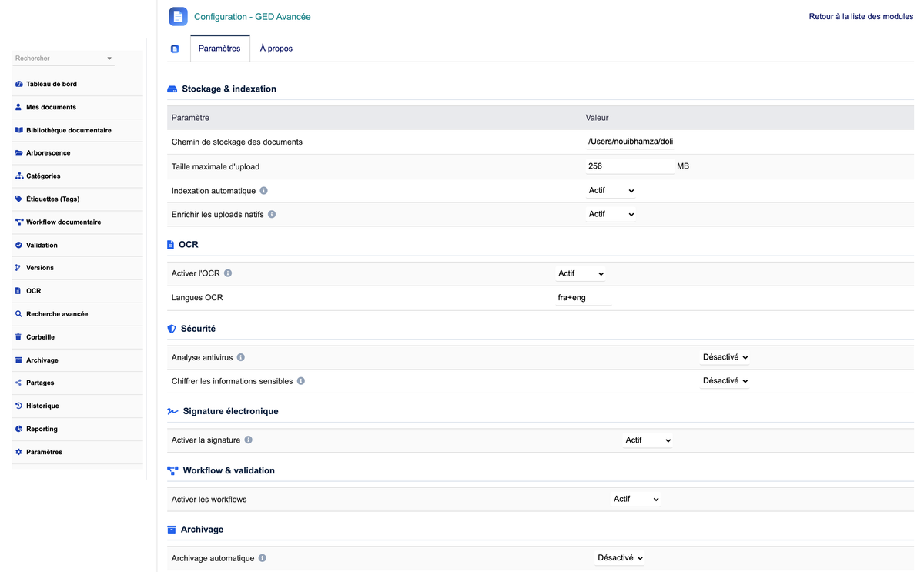Viewport: 924px width, 572px height.
Task: Click the Valeur column header
Action: (597, 118)
